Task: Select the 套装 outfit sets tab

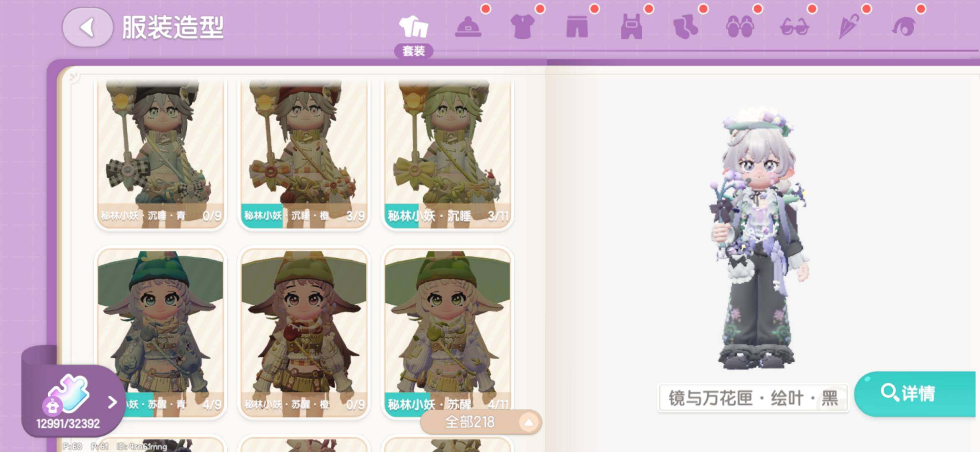Action: (x=414, y=35)
